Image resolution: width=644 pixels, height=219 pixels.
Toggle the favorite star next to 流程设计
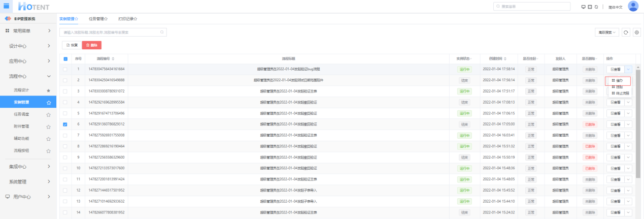pyautogui.click(x=48, y=90)
